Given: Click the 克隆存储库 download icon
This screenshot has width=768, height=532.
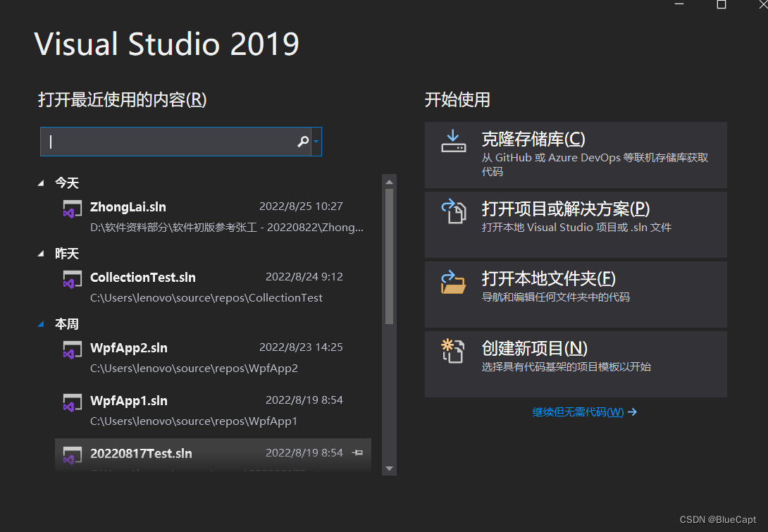Looking at the screenshot, I should [454, 142].
